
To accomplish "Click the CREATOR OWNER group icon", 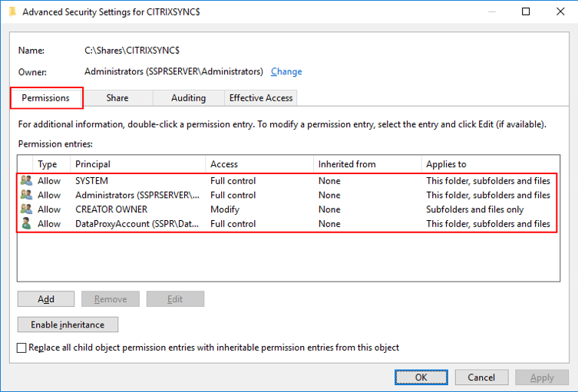I will tap(27, 209).
